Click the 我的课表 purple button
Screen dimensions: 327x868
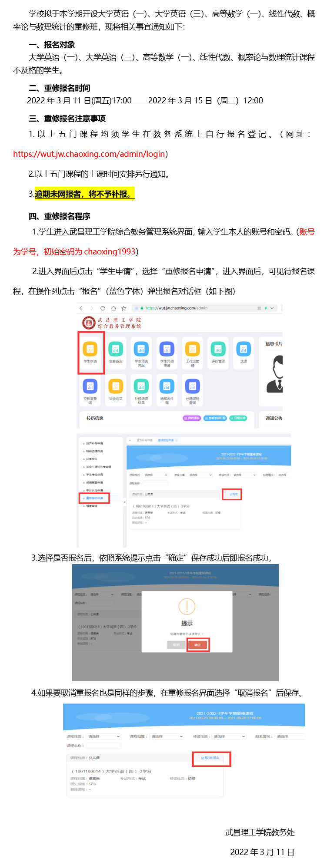pos(192,418)
